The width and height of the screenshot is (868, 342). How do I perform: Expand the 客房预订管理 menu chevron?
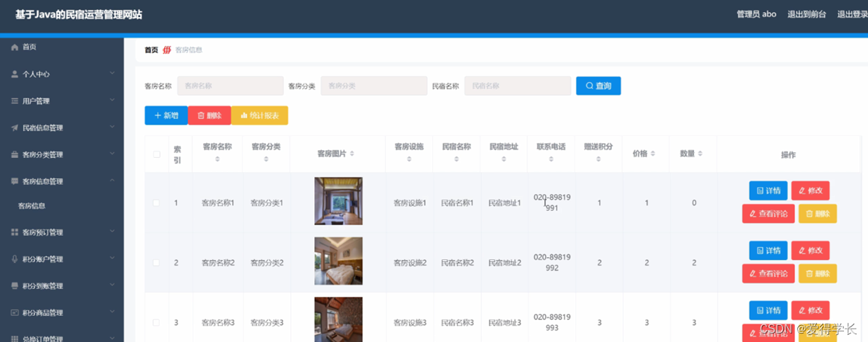point(112,232)
